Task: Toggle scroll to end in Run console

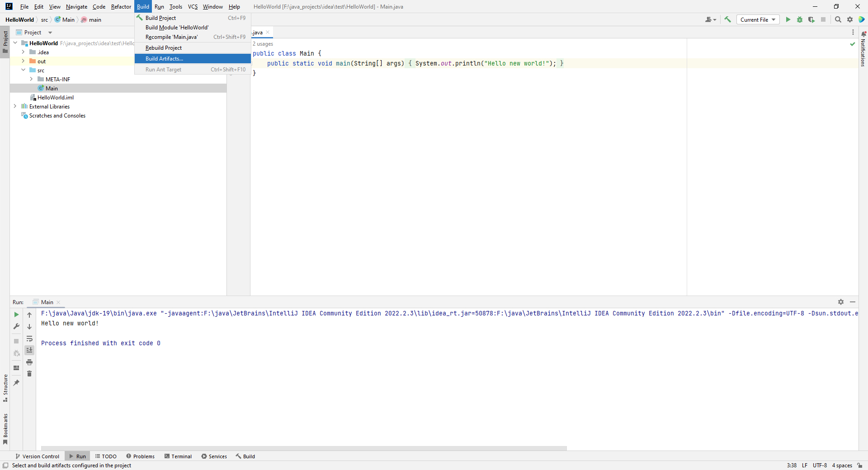Action: click(x=29, y=350)
